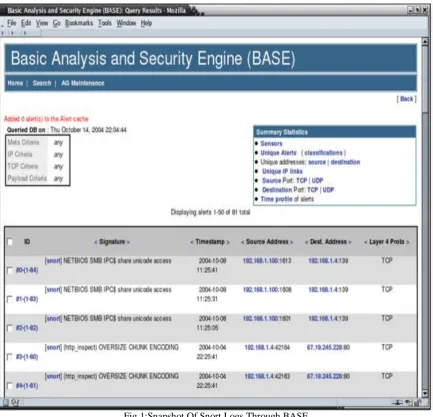Open [snort] link in alert #3 row
433x417 pixels.
pos(53,347)
